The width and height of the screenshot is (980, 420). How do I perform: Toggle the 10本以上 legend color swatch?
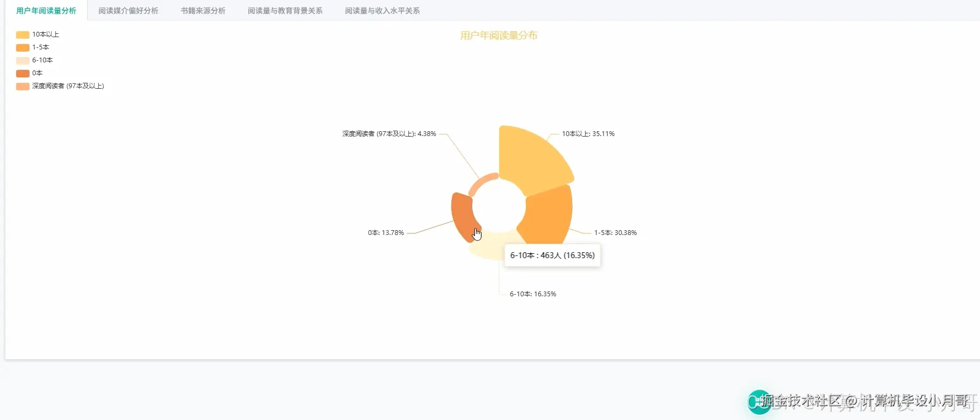[23, 34]
